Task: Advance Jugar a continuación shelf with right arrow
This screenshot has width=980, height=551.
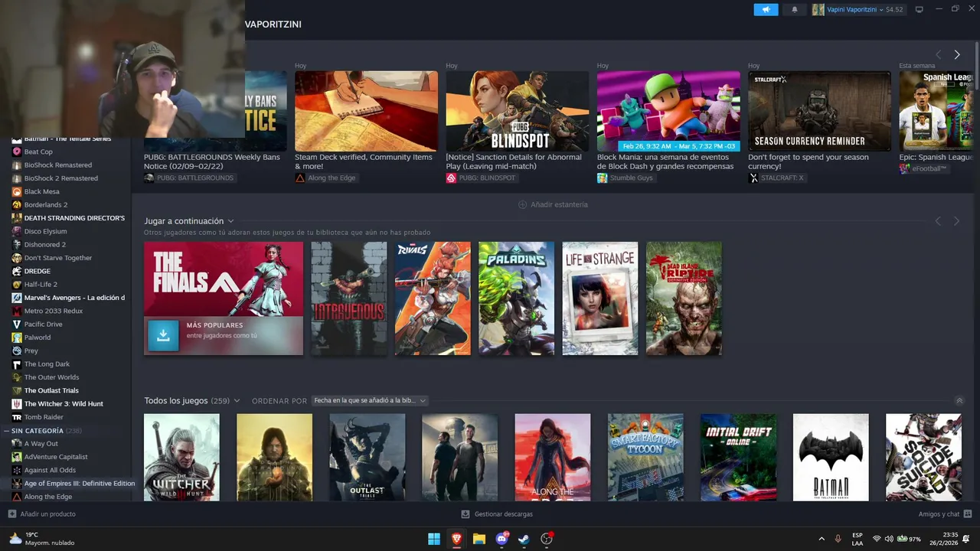Action: 956,221
